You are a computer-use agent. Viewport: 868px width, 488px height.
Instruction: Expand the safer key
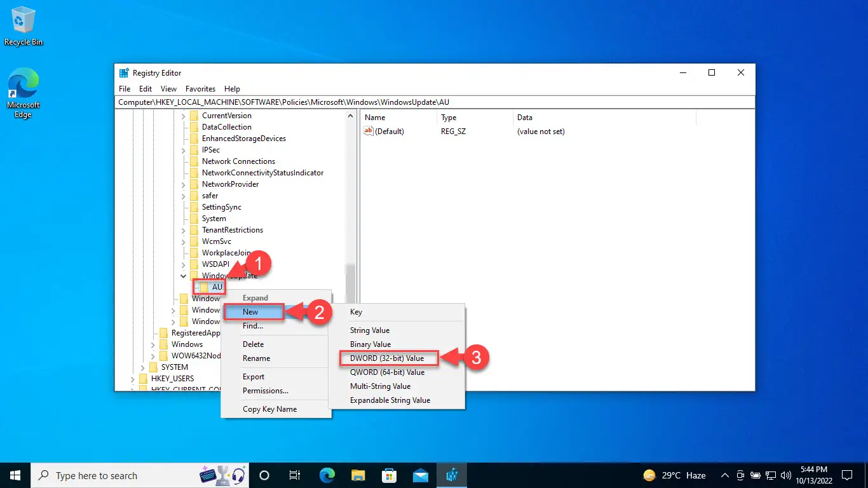[184, 196]
